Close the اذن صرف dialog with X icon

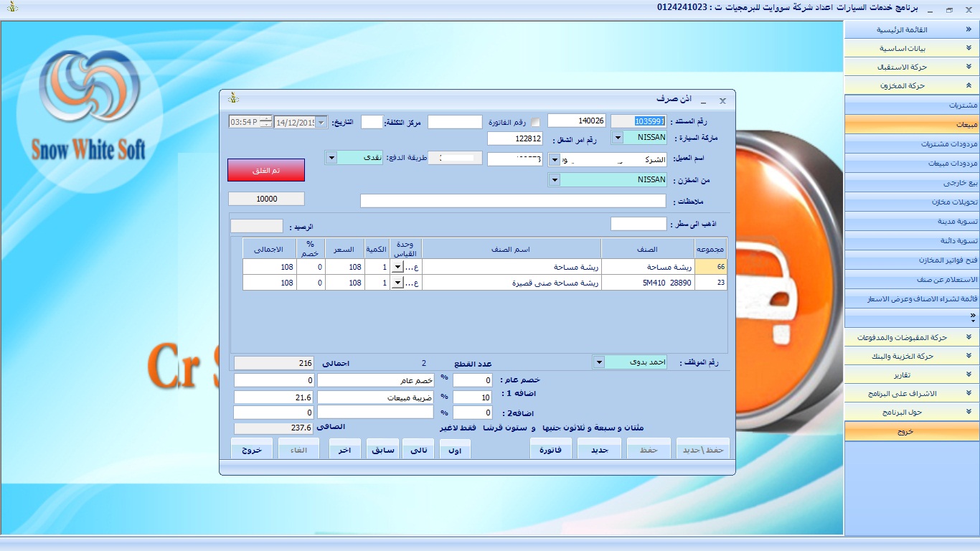[x=722, y=100]
